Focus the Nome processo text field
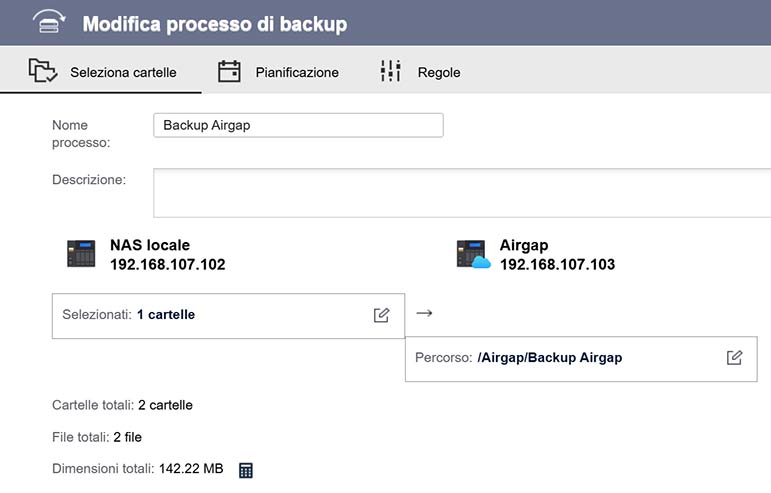Image resolution: width=771 pixels, height=493 pixels. coord(297,125)
